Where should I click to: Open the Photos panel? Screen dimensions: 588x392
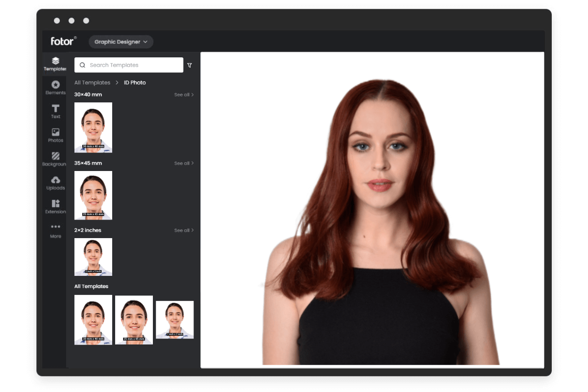coord(55,135)
